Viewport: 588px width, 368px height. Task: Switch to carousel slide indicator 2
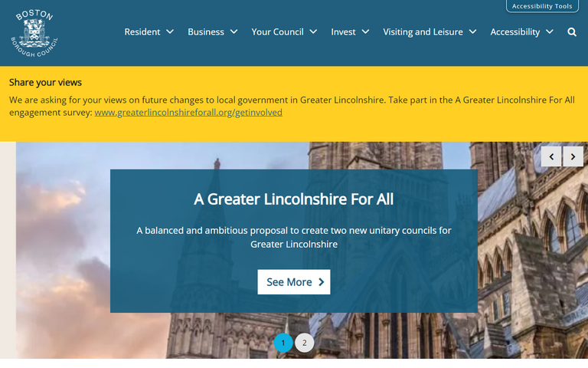(x=304, y=343)
